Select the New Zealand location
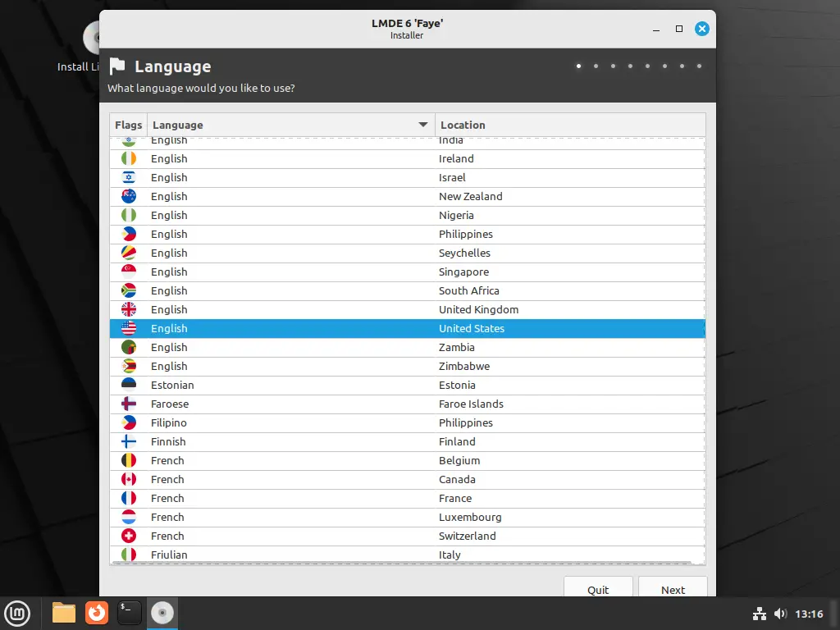The width and height of the screenshot is (840, 630). pyautogui.click(x=470, y=196)
